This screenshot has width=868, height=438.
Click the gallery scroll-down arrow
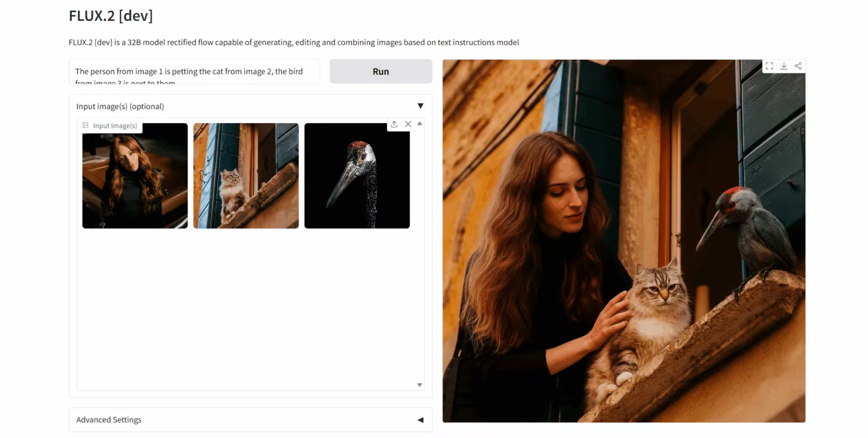click(x=419, y=385)
